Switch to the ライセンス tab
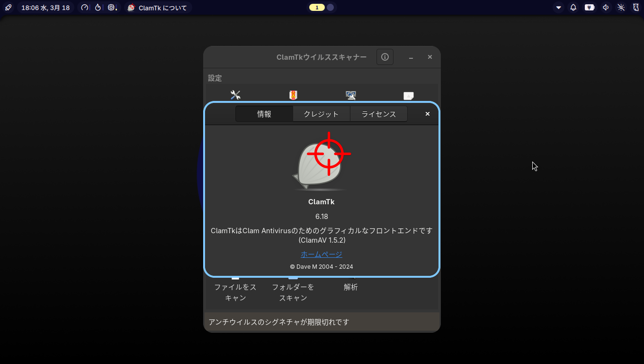This screenshot has height=364, width=644. click(379, 114)
